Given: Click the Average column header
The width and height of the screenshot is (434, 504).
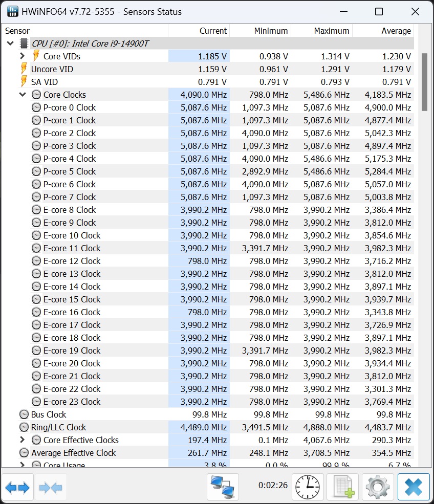Looking at the screenshot, I should (383, 31).
